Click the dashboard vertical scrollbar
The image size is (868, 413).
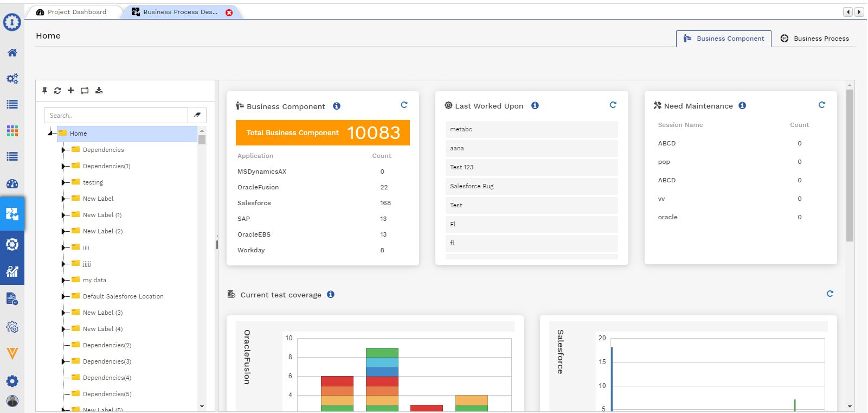[850, 165]
